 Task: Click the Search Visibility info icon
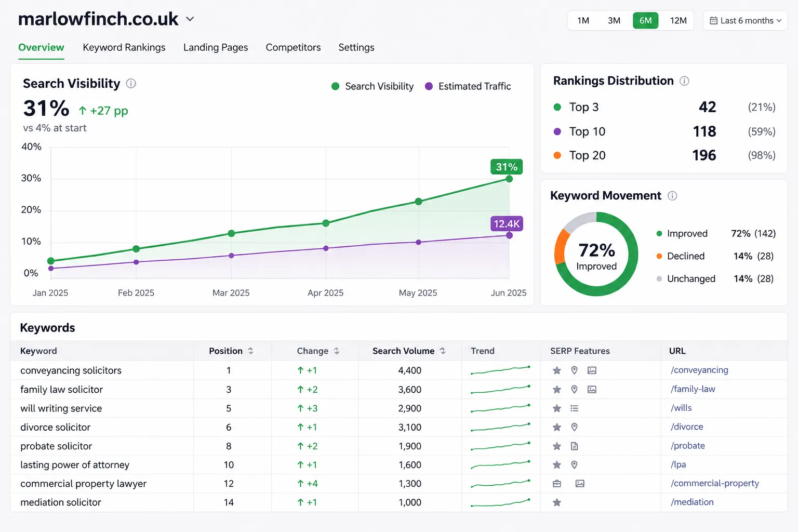click(131, 84)
